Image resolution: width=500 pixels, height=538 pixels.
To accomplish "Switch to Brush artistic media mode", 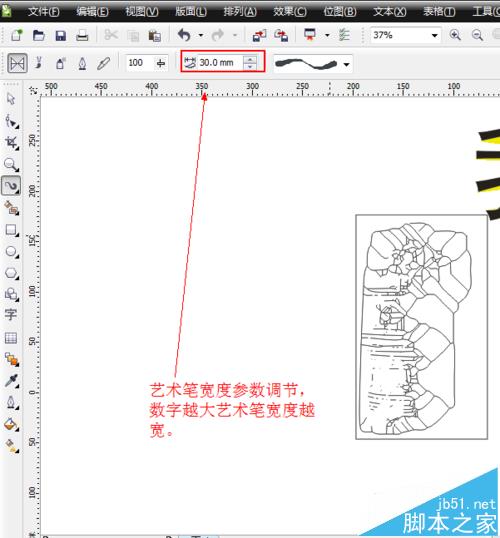I will [38, 63].
